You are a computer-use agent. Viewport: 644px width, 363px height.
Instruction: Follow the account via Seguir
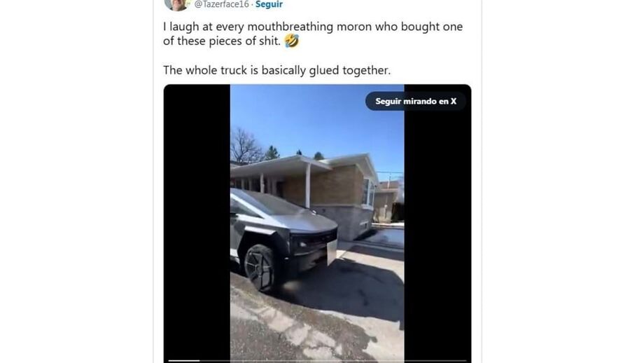(269, 4)
